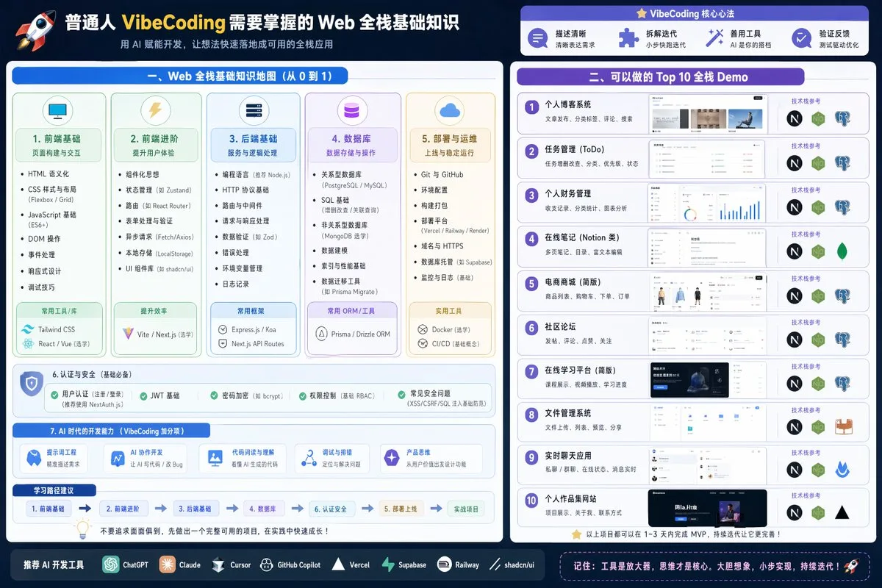
Task: Click the '索引与性能基础' list item
Action: coord(343,266)
